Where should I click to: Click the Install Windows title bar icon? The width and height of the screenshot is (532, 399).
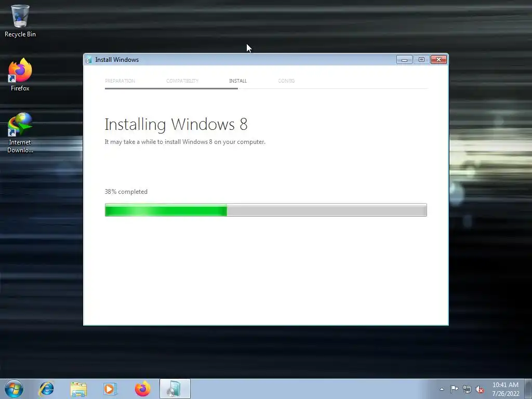[88, 60]
